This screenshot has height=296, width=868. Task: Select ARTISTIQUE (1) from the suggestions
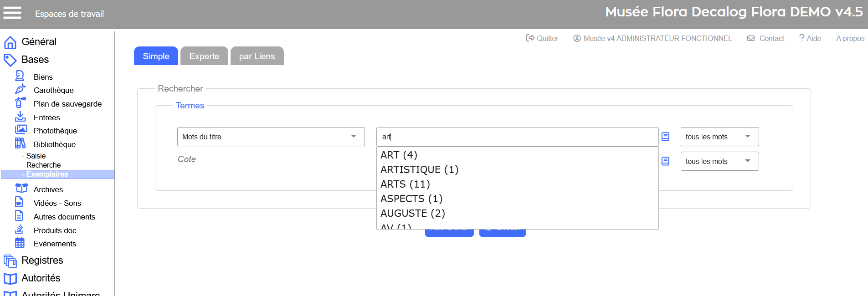419,169
